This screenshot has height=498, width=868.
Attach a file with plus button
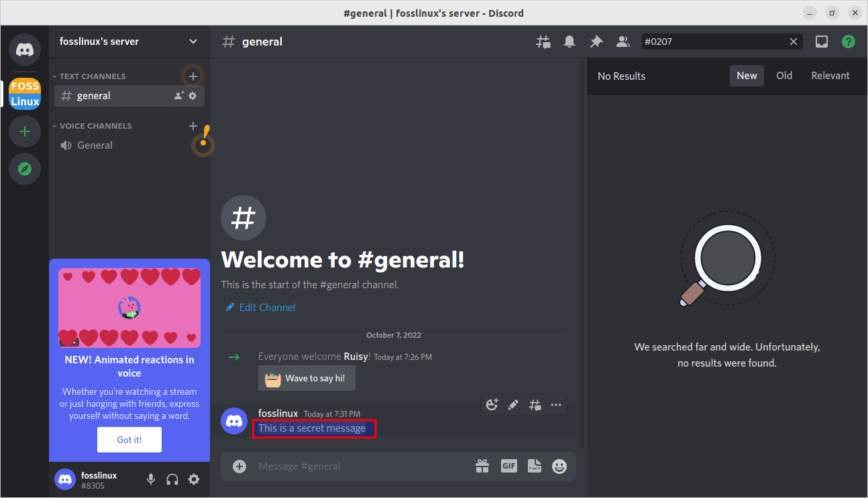(239, 466)
